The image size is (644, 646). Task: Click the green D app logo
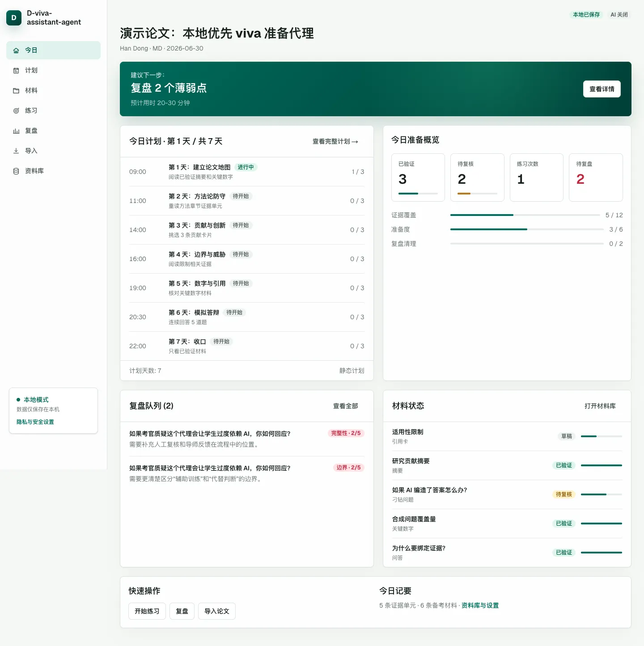(14, 18)
